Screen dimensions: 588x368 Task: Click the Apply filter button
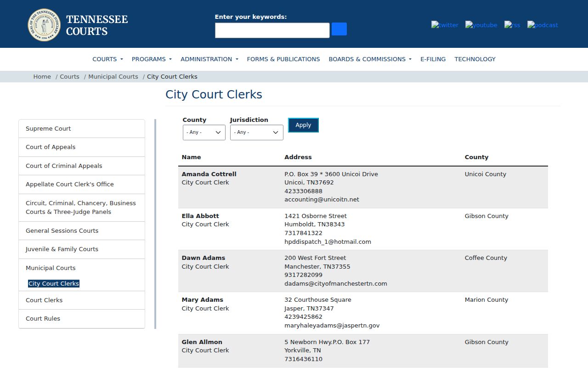(303, 125)
